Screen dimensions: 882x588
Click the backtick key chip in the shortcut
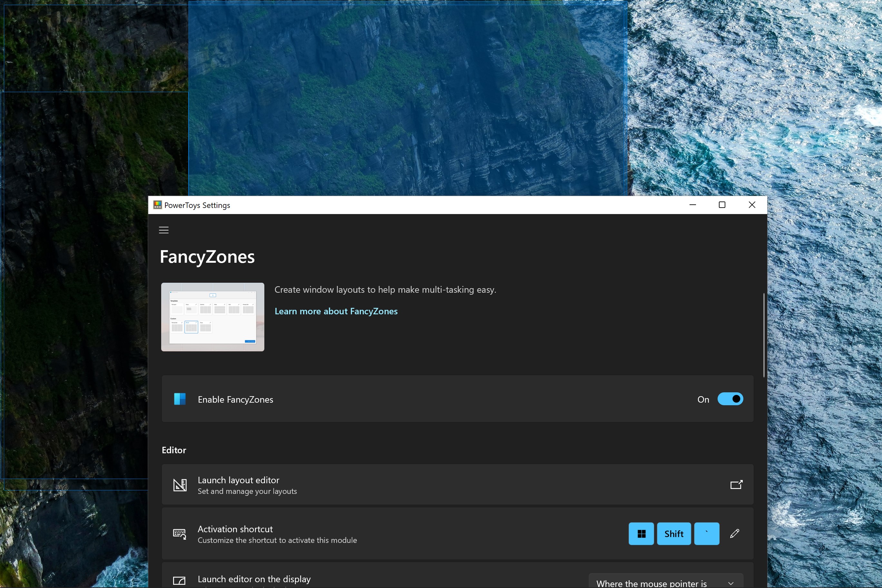(707, 534)
